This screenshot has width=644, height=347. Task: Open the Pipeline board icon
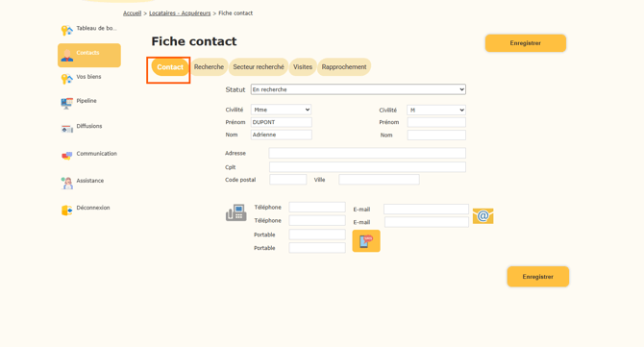point(67,103)
